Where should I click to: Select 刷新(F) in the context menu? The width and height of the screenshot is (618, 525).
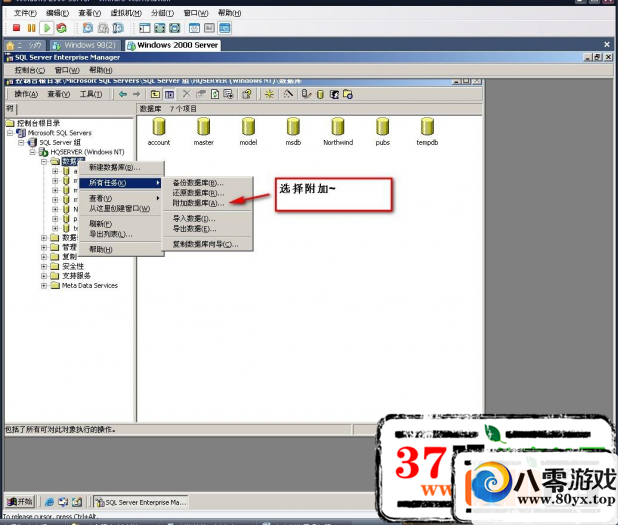[x=121, y=224]
